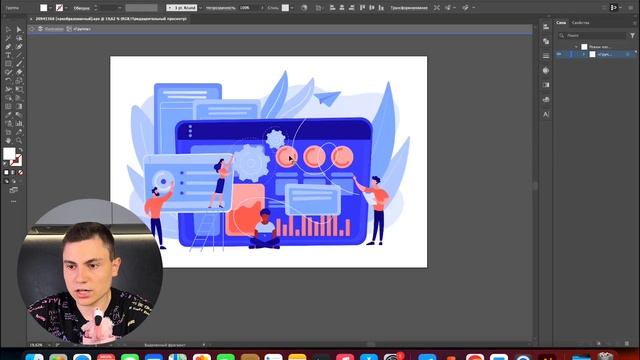Select the Scale tool
This screenshot has width=640, height=360.
tap(19, 81)
